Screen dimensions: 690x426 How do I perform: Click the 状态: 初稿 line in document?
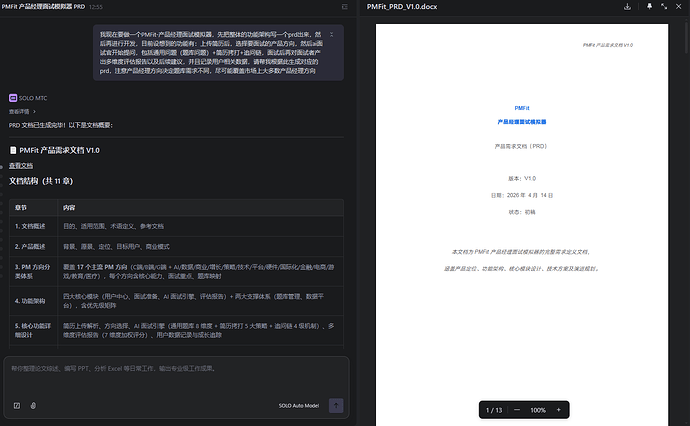(522, 212)
